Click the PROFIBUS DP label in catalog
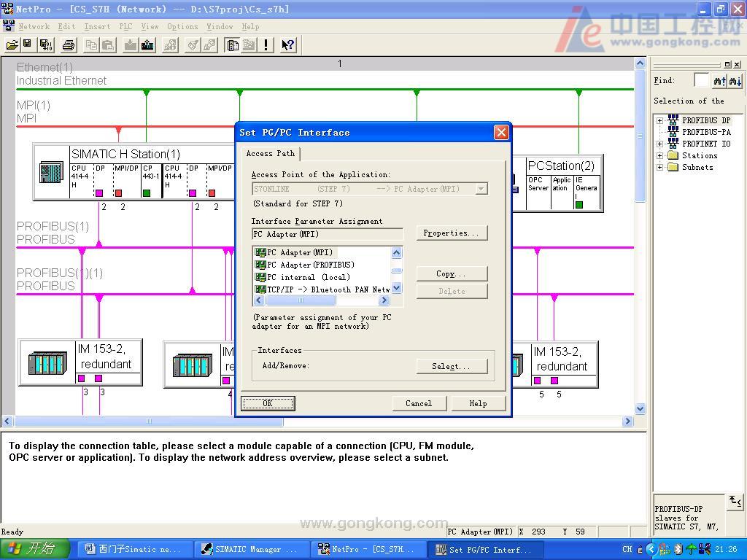This screenshot has width=747, height=560. (x=706, y=120)
